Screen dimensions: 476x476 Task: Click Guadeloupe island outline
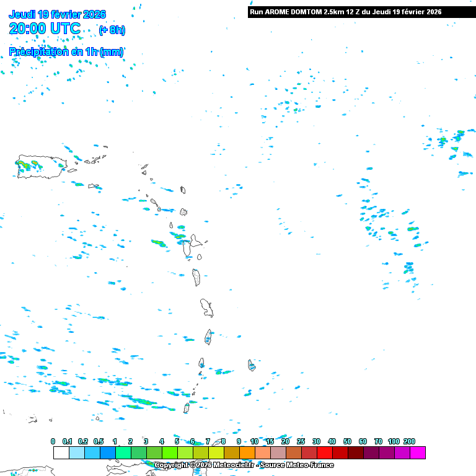tap(190, 246)
